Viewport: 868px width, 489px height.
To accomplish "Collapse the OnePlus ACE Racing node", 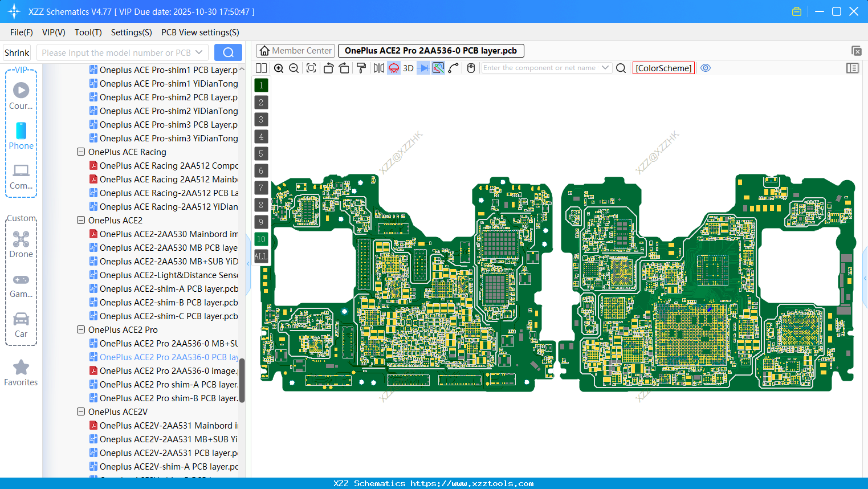I will tap(80, 152).
